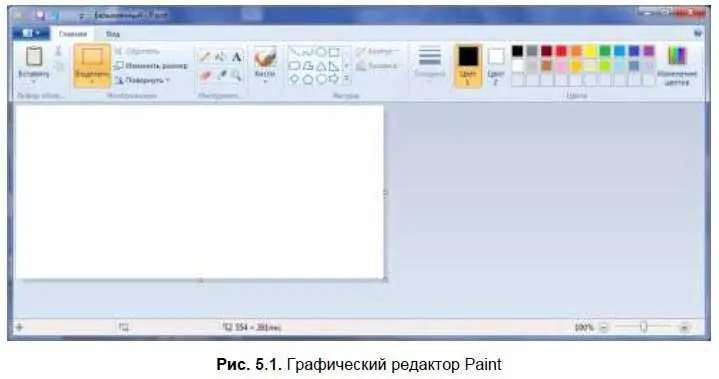Click the Вставить clipboard paste icon
Screen dimensions: 719x379
(x=34, y=56)
